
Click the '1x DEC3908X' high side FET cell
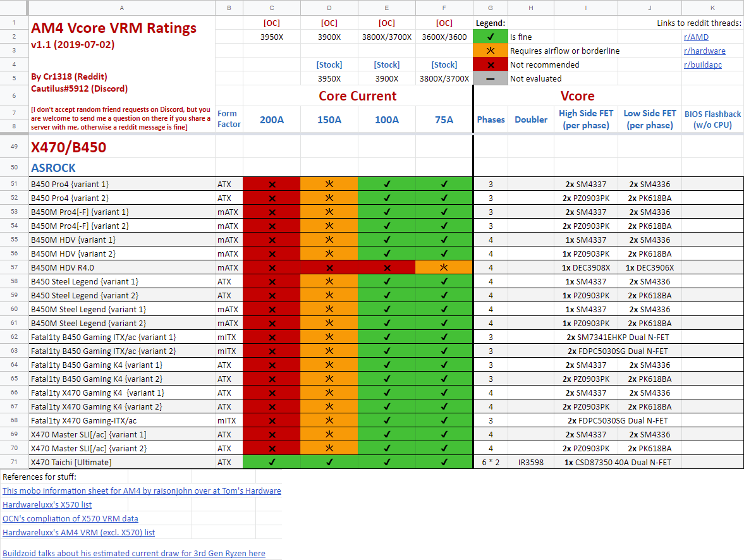586,267
